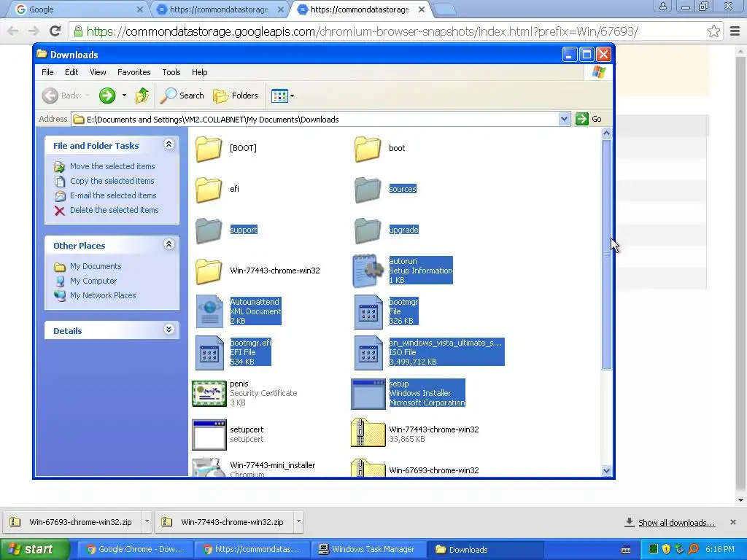The width and height of the screenshot is (747, 560).
Task: Select the support folder icon
Action: [209, 230]
